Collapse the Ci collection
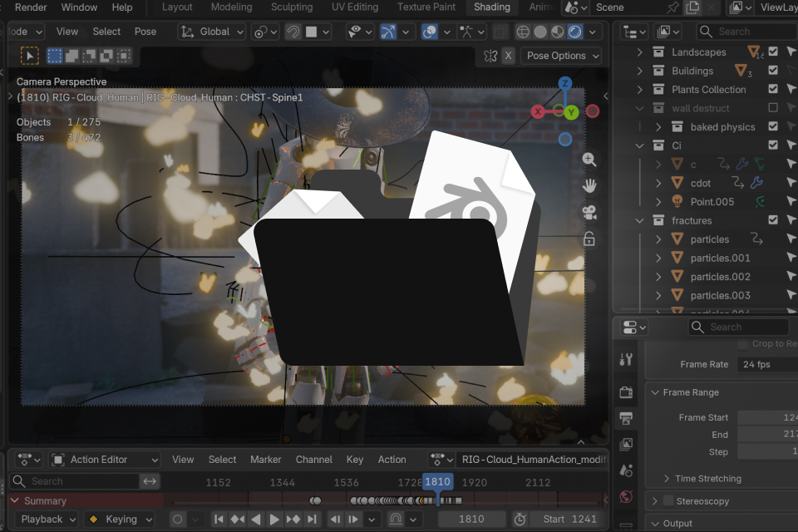The image size is (798, 532). 640,145
